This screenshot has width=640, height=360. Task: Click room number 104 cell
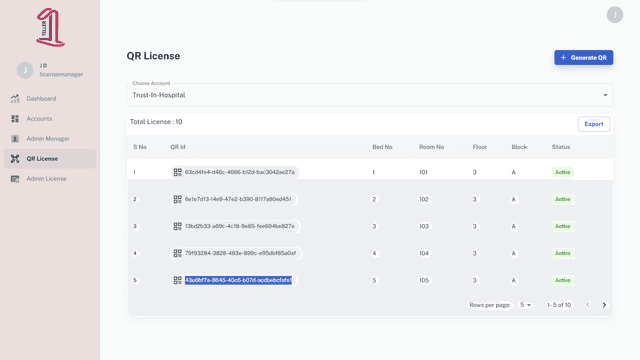424,253
